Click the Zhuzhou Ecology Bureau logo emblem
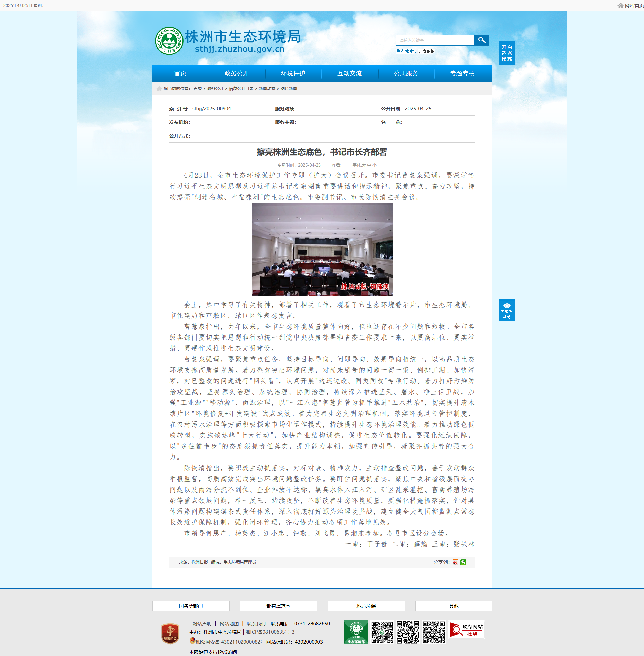This screenshot has height=656, width=644. tap(169, 41)
